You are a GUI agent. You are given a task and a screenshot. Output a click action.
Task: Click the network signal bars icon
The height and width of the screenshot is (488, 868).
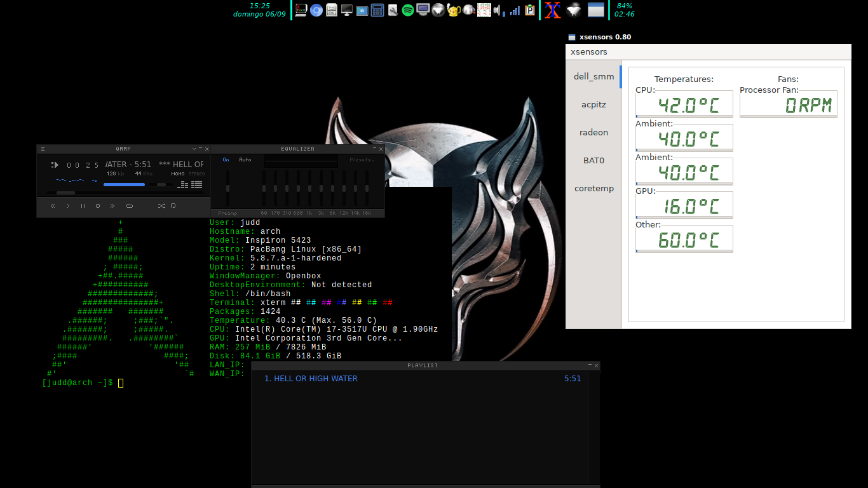(x=515, y=10)
